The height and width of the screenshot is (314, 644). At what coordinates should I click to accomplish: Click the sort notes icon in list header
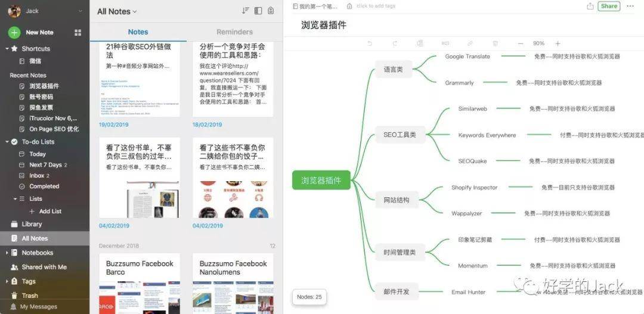point(246,11)
